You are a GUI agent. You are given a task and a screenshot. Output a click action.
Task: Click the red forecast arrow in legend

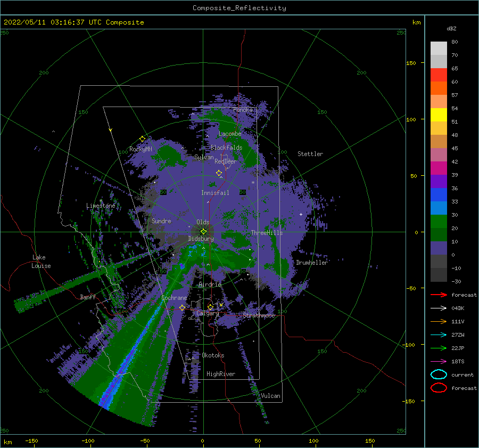click(439, 295)
